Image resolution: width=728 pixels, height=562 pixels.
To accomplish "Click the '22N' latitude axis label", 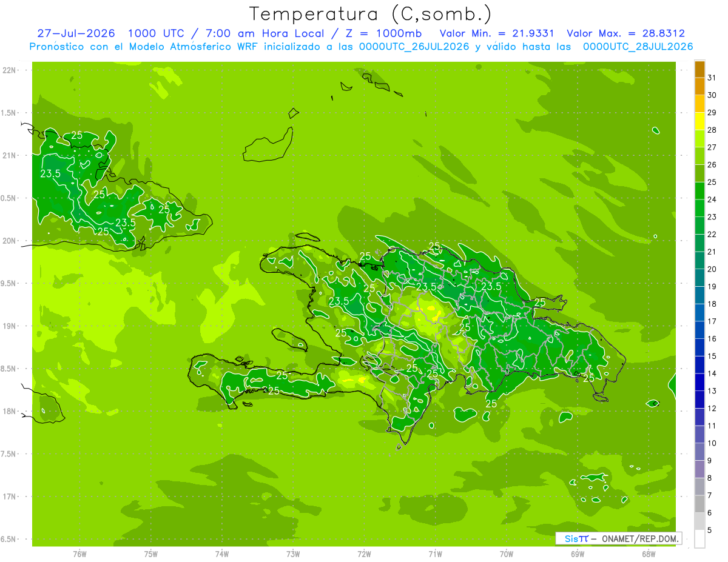I will tap(9, 70).
